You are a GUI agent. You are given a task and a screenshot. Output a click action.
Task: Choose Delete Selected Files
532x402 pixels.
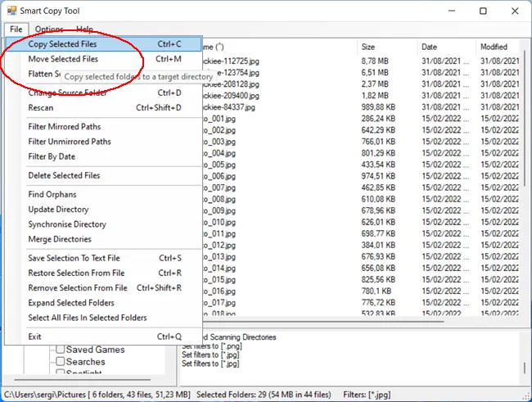coord(104,175)
